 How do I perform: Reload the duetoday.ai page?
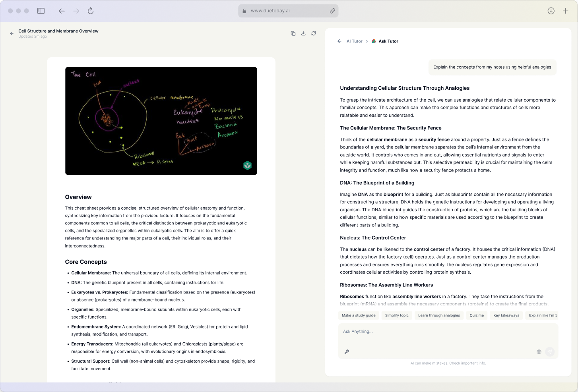[90, 11]
